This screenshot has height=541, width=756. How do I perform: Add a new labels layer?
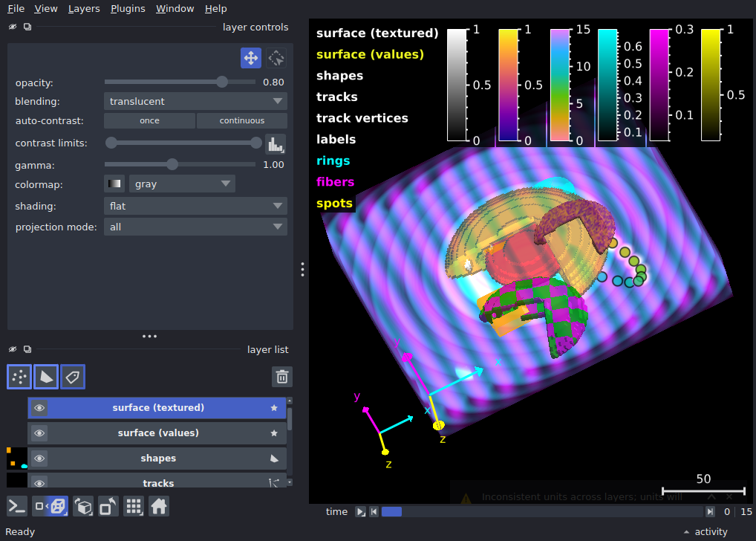73,377
